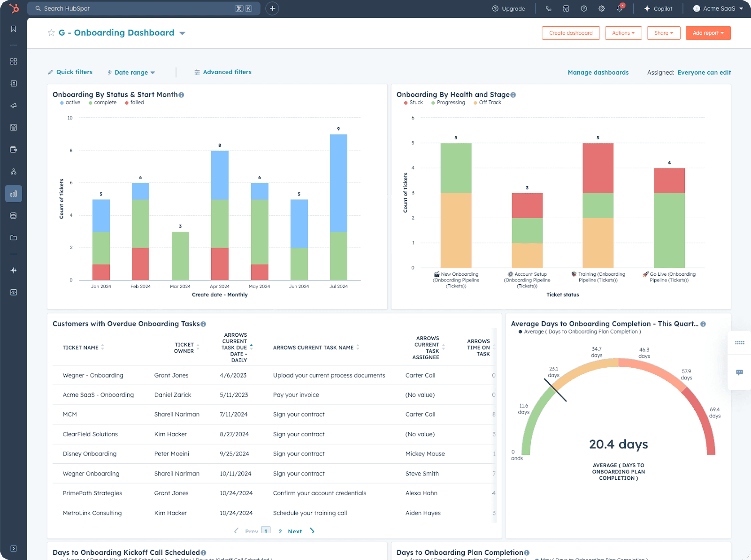This screenshot has height=560, width=751.
Task: Click the red Stuck segment of Training bar
Action: point(598,168)
